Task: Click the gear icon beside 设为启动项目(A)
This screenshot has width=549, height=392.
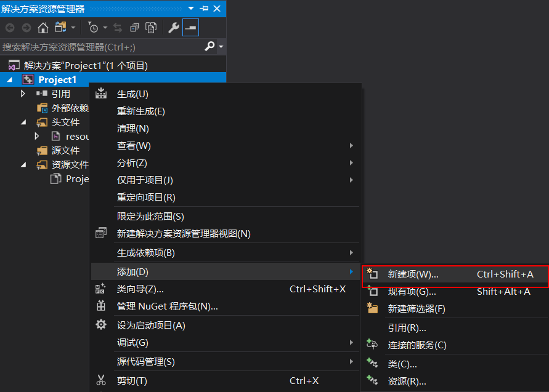Action: (100, 325)
